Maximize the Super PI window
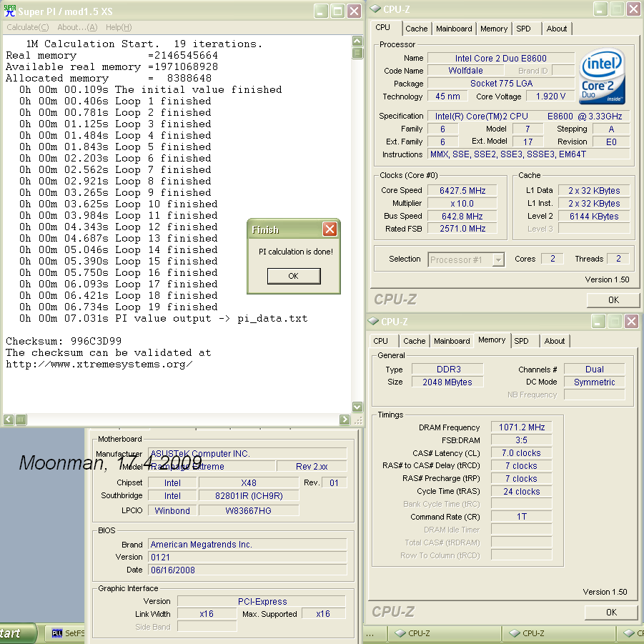This screenshot has width=644, height=644. 337,11
